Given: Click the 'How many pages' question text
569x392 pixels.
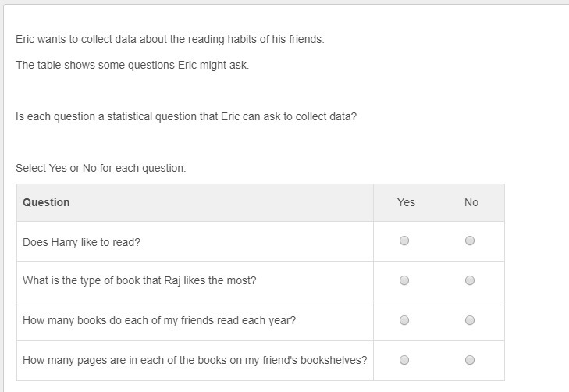Looking at the screenshot, I should (x=194, y=360).
